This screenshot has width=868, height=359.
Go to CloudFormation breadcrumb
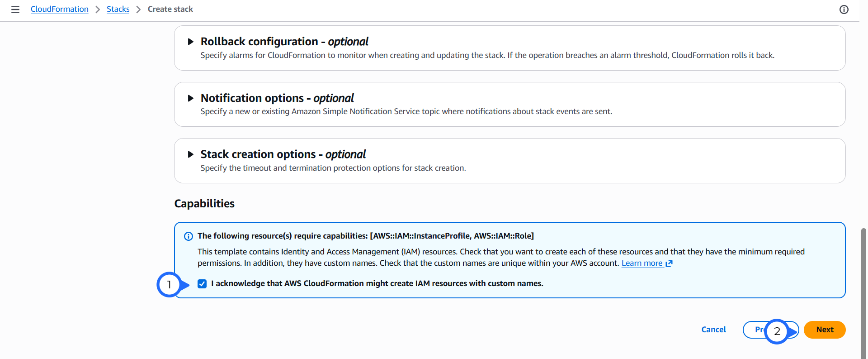coord(60,9)
